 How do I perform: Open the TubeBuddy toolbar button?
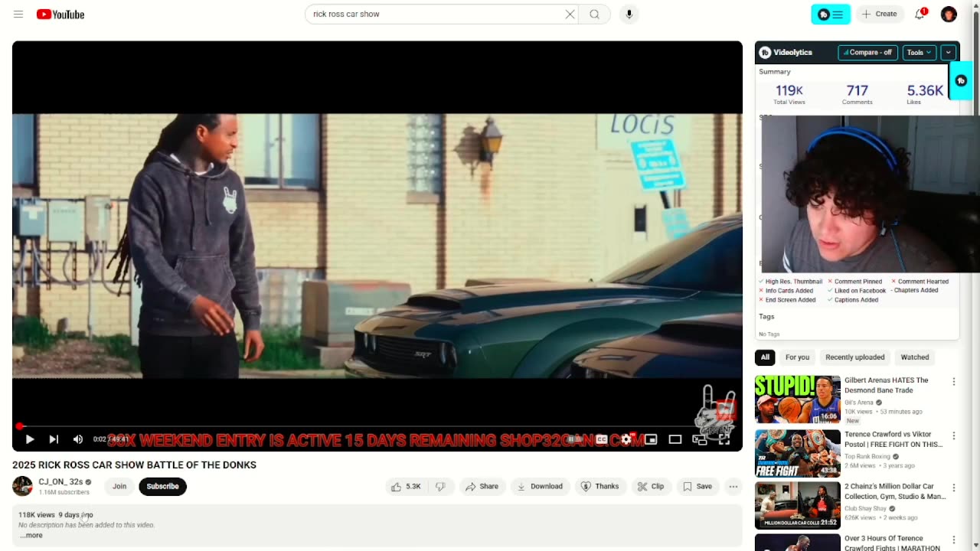tap(831, 15)
